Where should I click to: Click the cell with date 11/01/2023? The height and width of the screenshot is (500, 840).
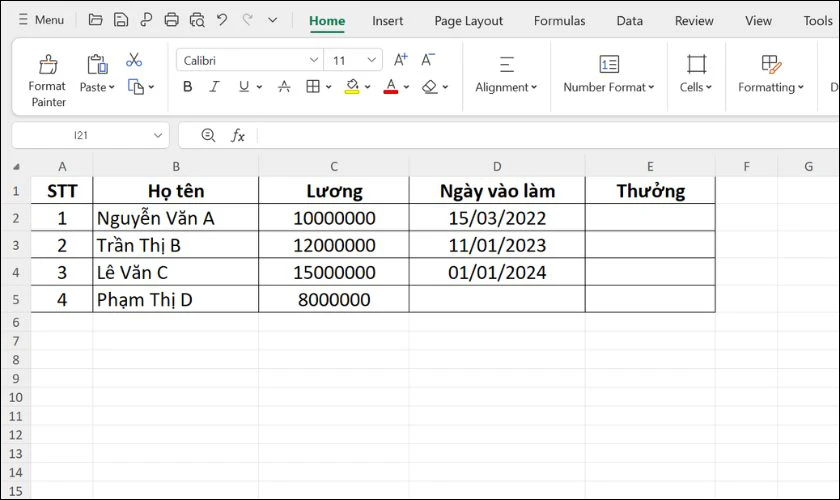(x=497, y=245)
